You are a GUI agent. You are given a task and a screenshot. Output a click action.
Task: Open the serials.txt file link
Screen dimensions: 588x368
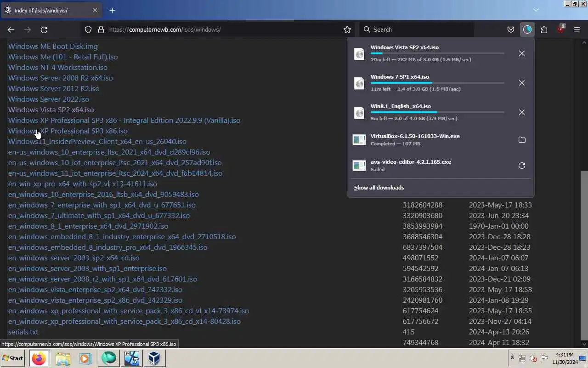(x=23, y=332)
